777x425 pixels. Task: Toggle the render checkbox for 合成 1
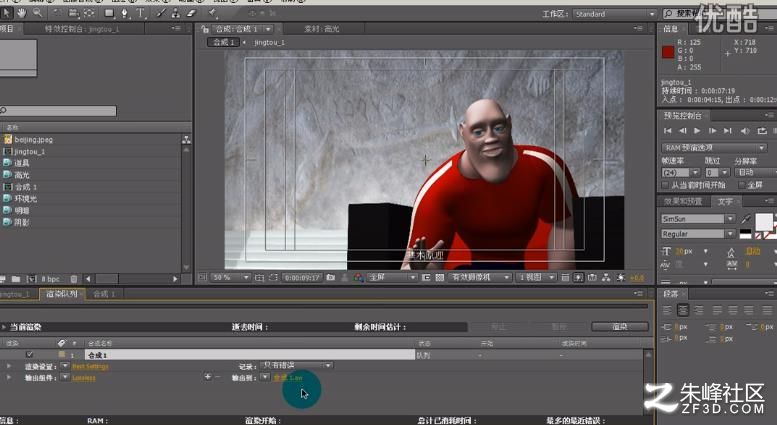[x=29, y=355]
